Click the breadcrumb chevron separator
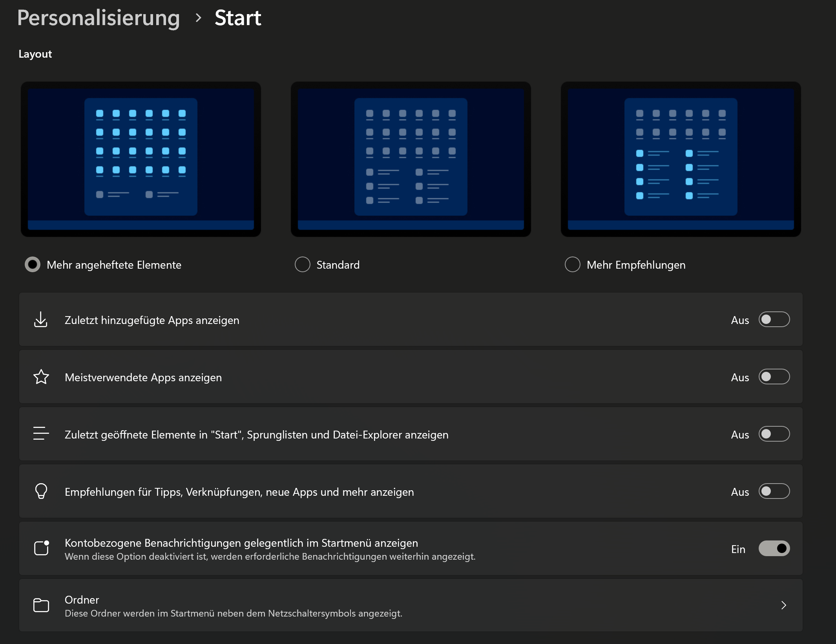 199,18
